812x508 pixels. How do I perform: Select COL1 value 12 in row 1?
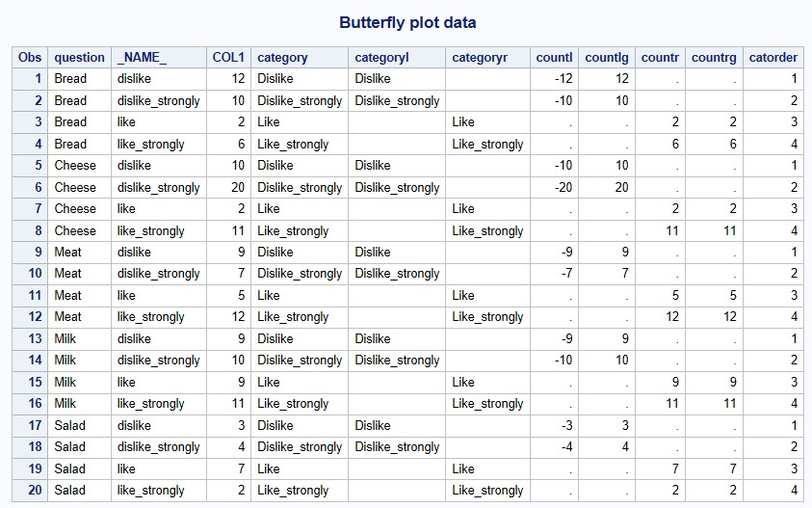[x=228, y=79]
